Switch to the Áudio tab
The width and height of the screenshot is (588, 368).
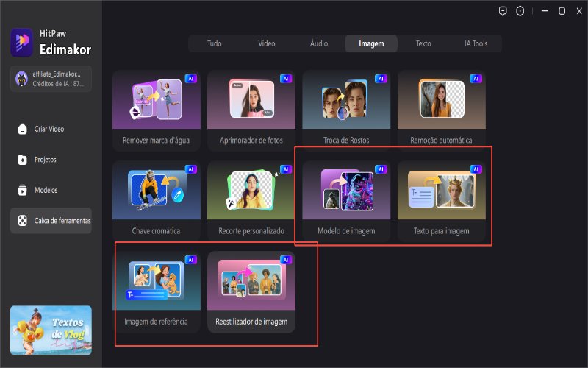pos(319,43)
